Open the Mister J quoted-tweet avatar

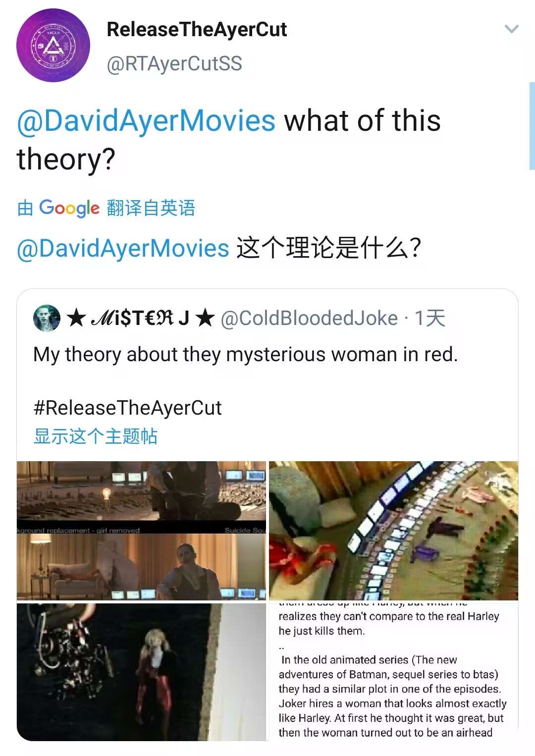(47, 318)
